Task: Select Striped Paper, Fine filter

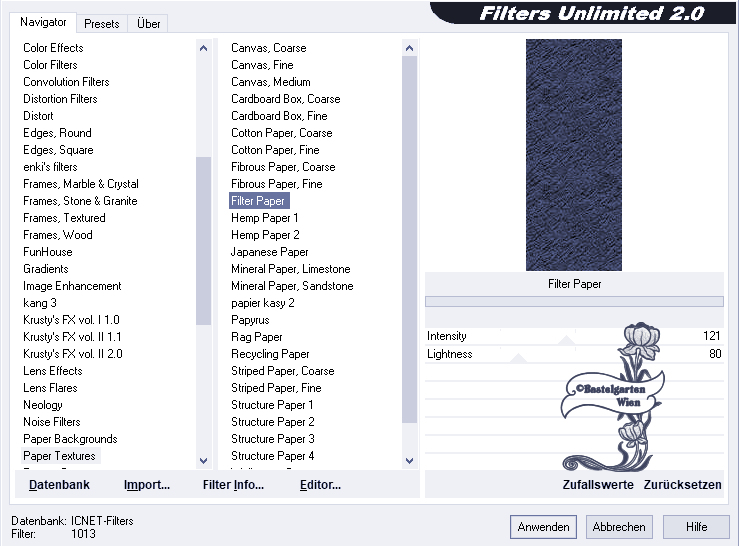Action: (276, 388)
